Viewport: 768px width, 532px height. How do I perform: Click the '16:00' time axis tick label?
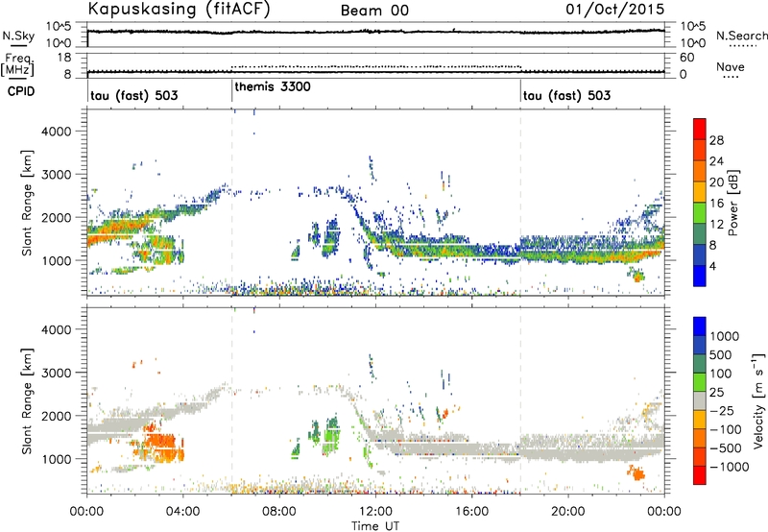pos(471,512)
